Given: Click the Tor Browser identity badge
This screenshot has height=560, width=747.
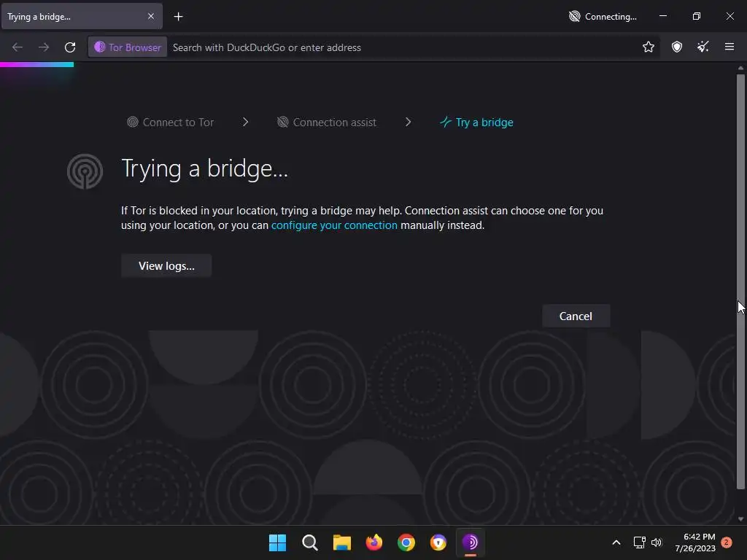Looking at the screenshot, I should pos(128,47).
